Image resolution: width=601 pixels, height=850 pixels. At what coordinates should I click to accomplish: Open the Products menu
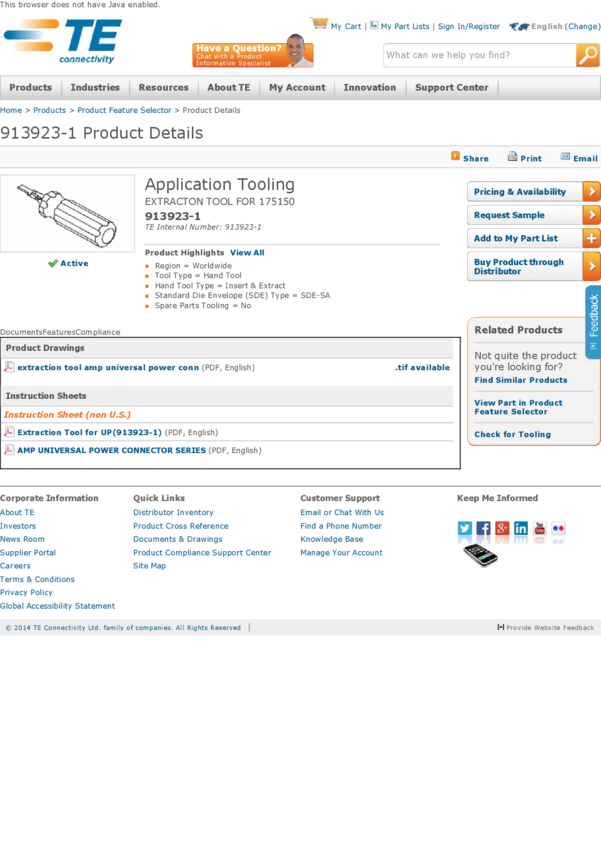[30, 88]
